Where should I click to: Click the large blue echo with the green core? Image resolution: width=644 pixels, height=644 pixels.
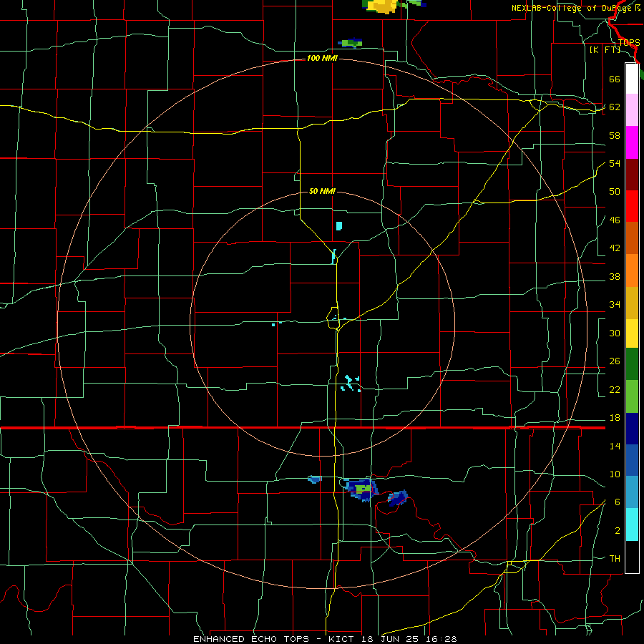361,489
